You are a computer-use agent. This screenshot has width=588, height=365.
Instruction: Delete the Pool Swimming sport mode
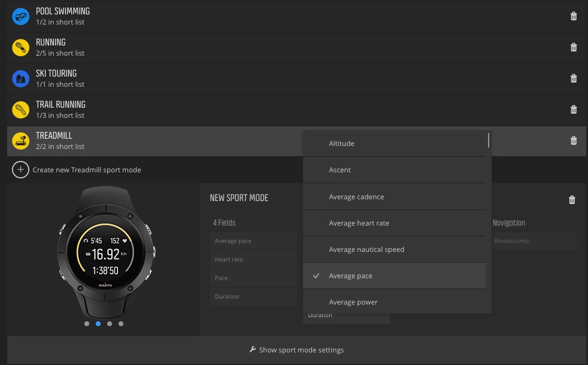pos(574,16)
